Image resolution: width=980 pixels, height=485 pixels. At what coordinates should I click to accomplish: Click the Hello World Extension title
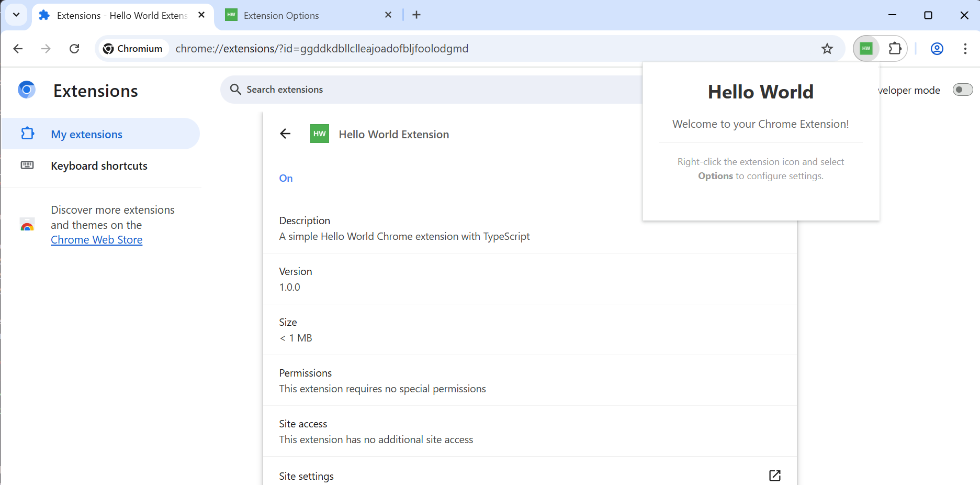pos(394,135)
